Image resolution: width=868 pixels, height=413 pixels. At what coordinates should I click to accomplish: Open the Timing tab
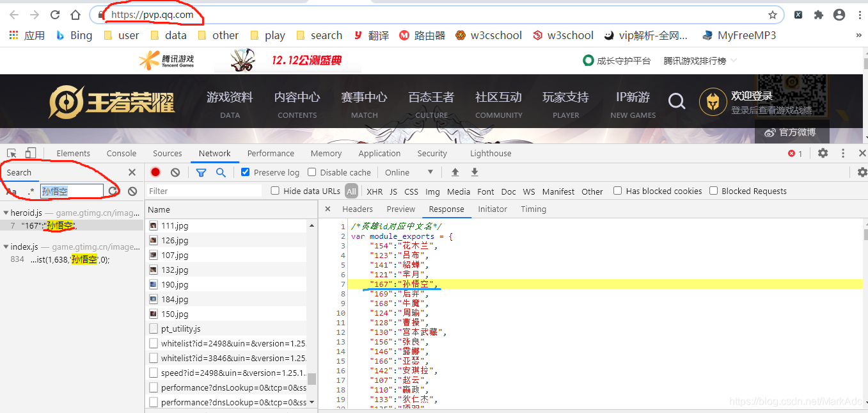point(533,209)
